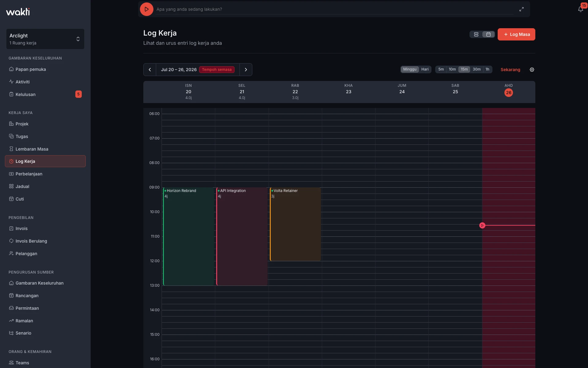This screenshot has width=588, height=368.
Task: Click the Papan pemuka home icon
Action: click(11, 69)
